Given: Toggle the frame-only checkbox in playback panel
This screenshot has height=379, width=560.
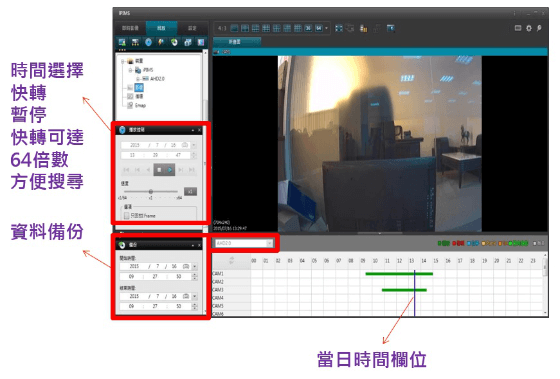Looking at the screenshot, I should coord(126,215).
